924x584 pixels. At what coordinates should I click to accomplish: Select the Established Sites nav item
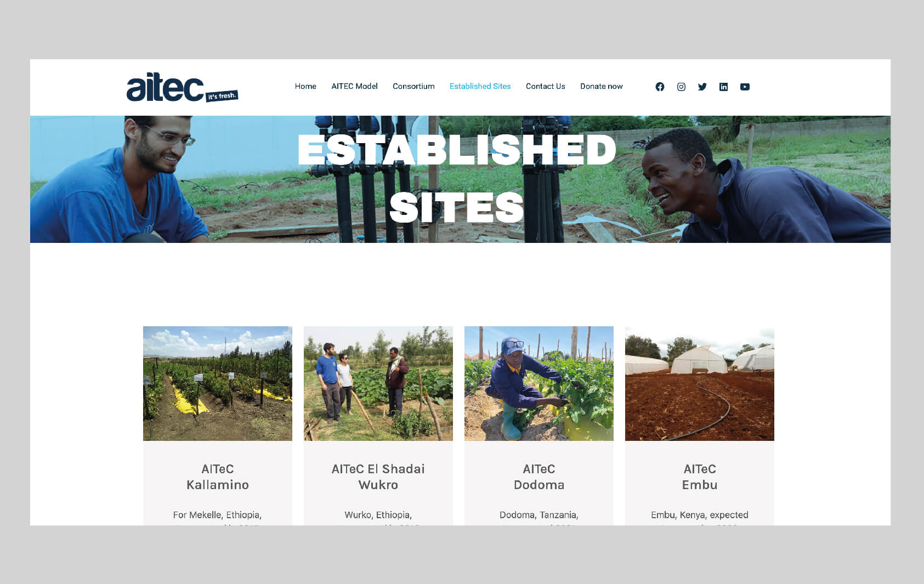tap(480, 86)
